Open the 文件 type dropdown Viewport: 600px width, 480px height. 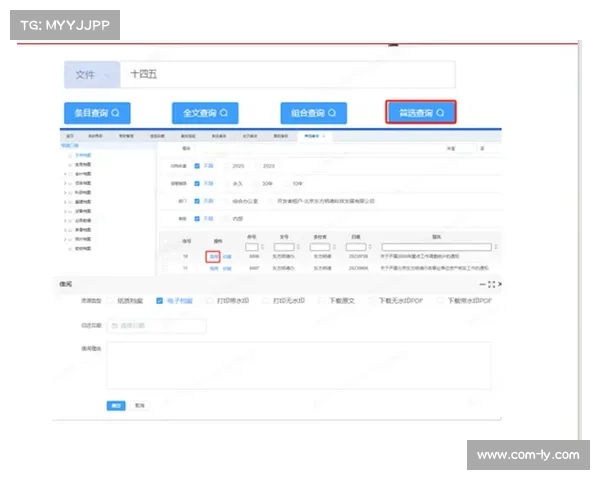92,75
